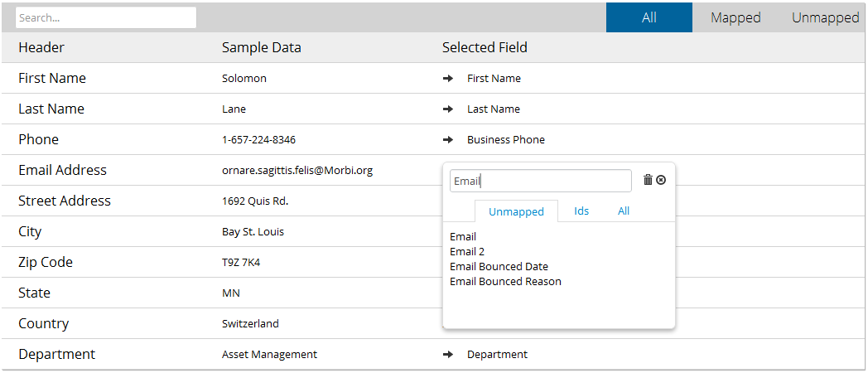Click arrow icon beside Last Name mapping
868x373 pixels.
tap(448, 109)
